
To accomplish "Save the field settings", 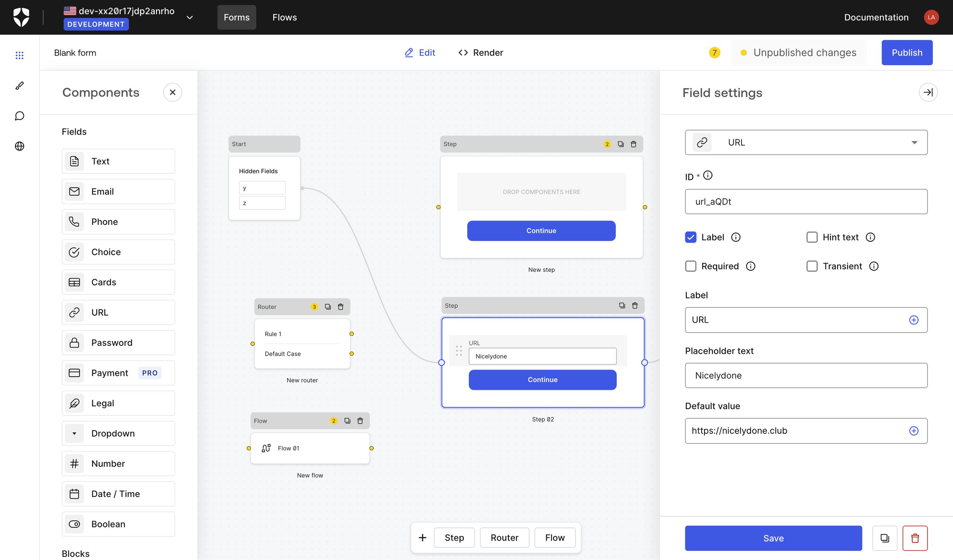I will click(773, 538).
